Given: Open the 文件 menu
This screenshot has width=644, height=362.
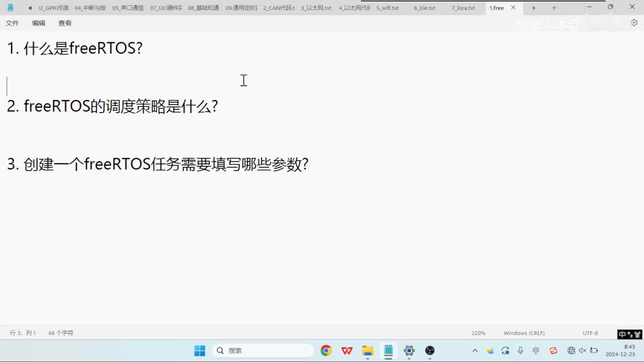Looking at the screenshot, I should [12, 23].
